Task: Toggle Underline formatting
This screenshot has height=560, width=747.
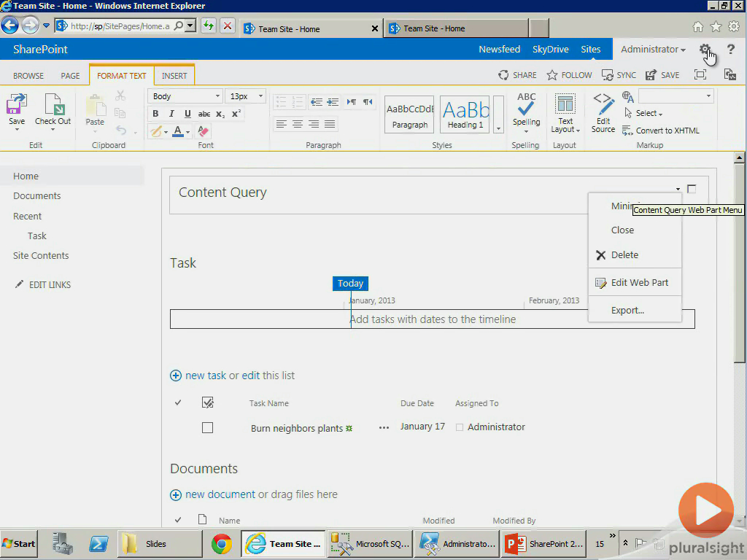Action: [x=187, y=113]
